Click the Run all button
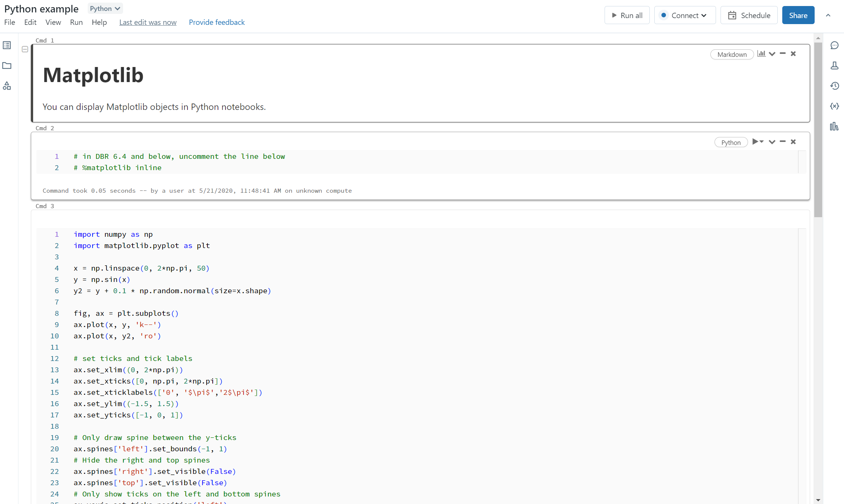 627,15
